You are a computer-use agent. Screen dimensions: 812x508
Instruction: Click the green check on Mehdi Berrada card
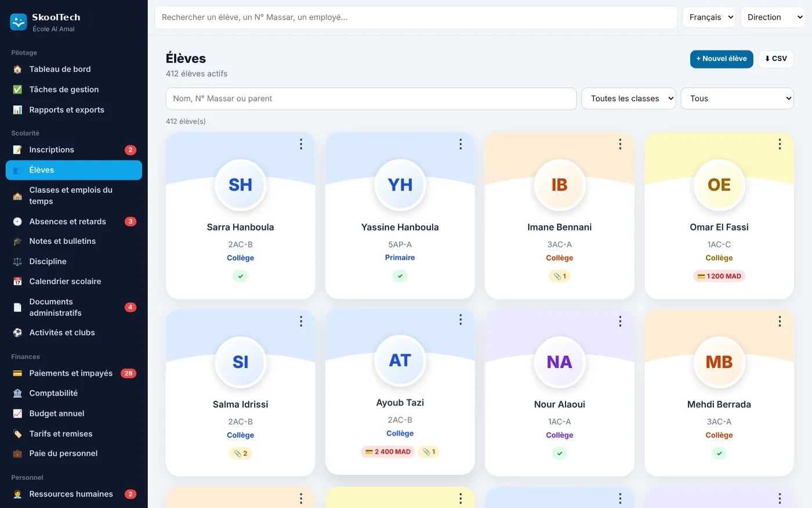(x=719, y=453)
